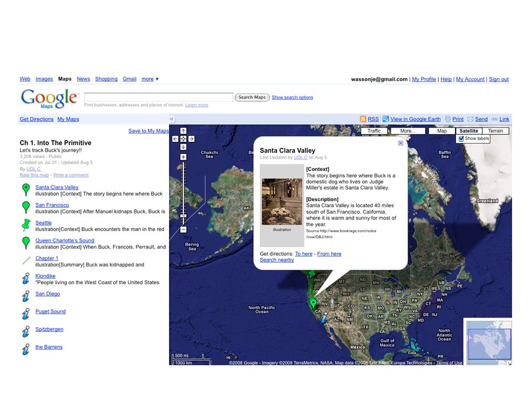Open Images in top navigation
The height and width of the screenshot is (399, 532).
44,79
